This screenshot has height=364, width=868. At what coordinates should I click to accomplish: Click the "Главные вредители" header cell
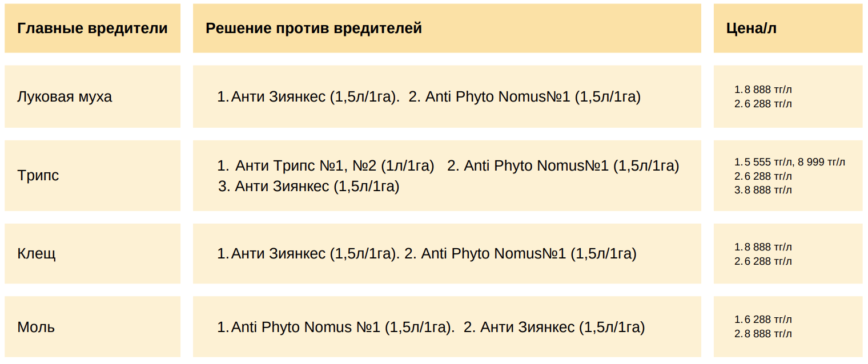pyautogui.click(x=93, y=29)
